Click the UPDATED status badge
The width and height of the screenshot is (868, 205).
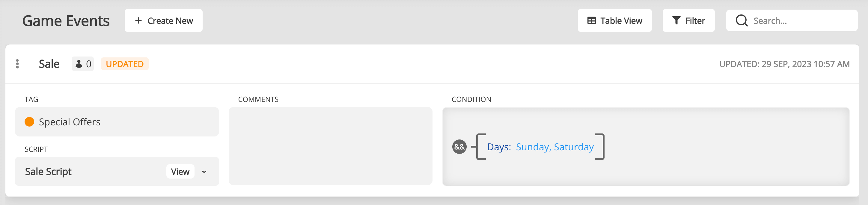coord(125,64)
